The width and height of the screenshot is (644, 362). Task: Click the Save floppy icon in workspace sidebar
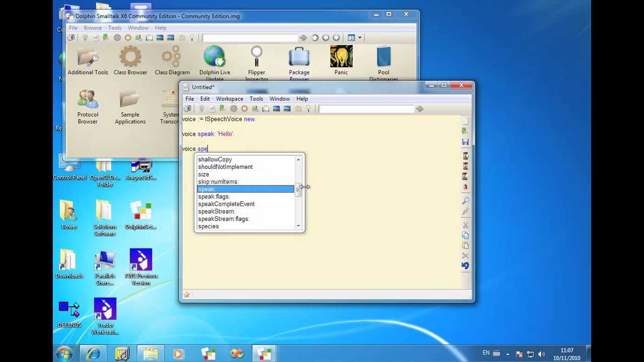(465, 142)
